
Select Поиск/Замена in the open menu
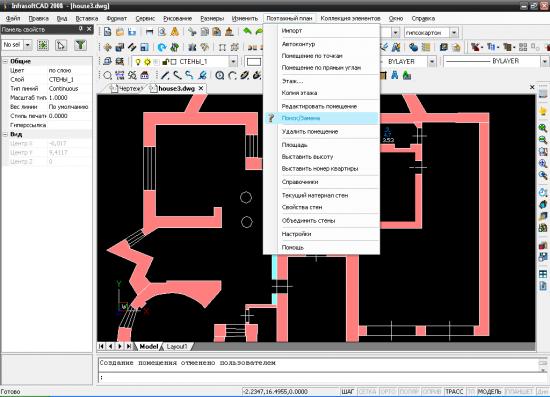point(321,118)
